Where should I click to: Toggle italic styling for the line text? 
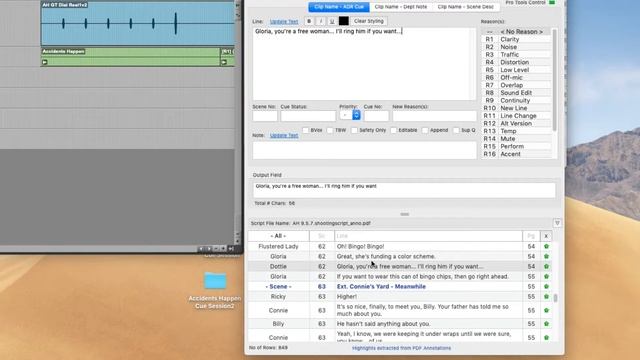tap(320, 21)
